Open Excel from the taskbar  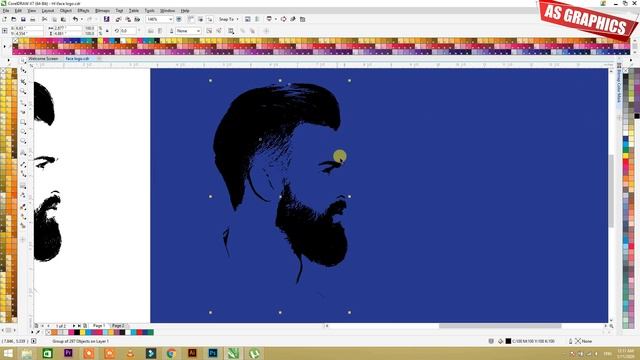point(47,353)
